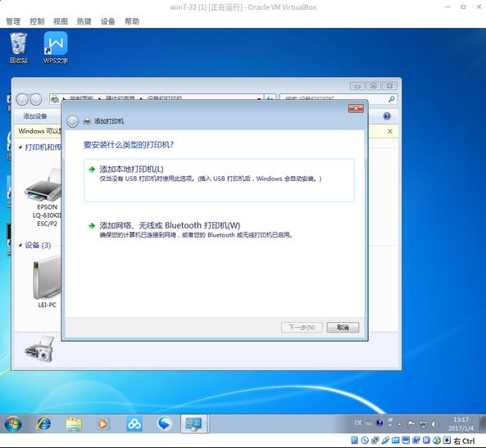The height and width of the screenshot is (448, 486).
Task: Open the Action Center flag icon
Action: [x=411, y=423]
